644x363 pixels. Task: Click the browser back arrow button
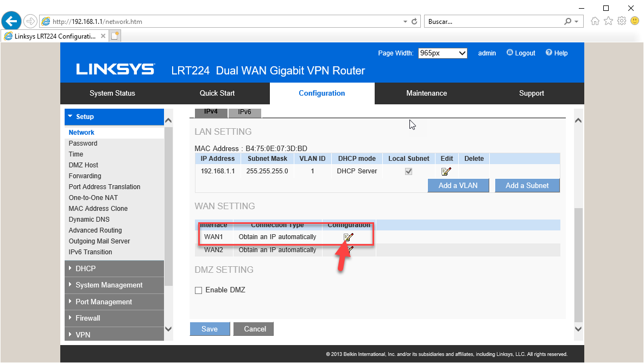[11, 21]
